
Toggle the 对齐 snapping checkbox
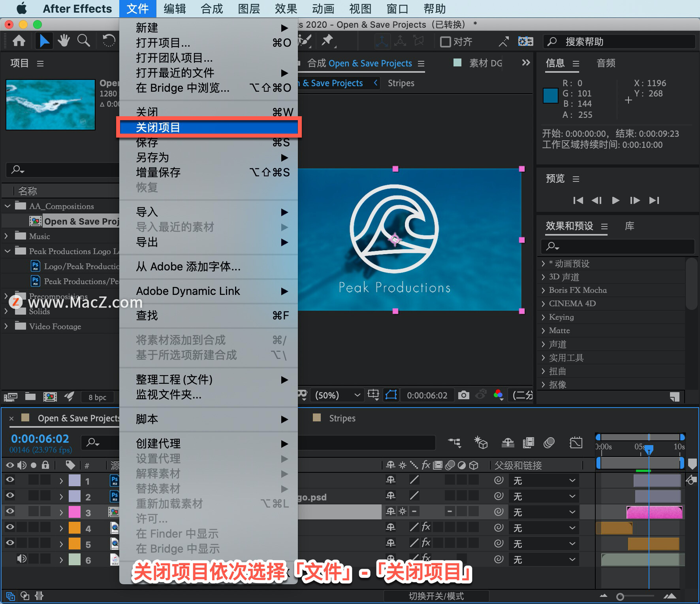(445, 42)
